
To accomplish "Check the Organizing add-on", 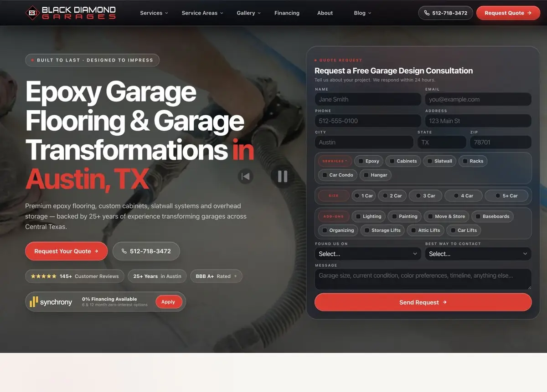I will pyautogui.click(x=325, y=230).
